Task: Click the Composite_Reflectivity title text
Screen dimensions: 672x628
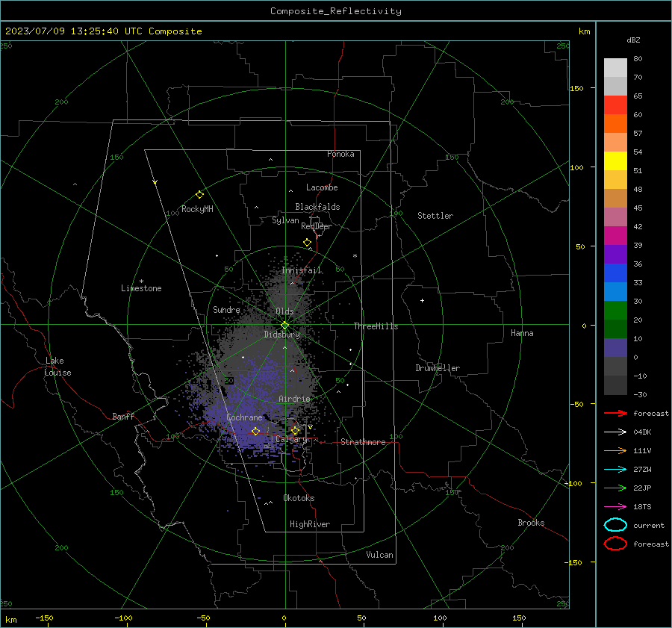Action: pyautogui.click(x=336, y=11)
